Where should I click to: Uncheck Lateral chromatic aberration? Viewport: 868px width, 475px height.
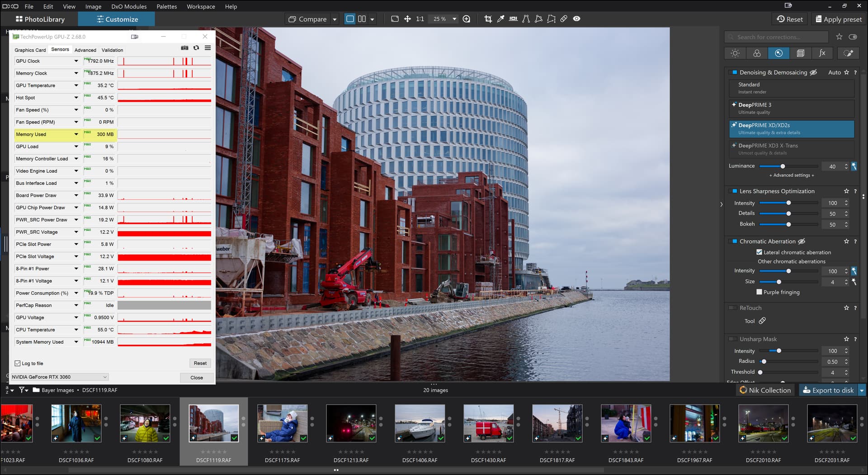759,252
